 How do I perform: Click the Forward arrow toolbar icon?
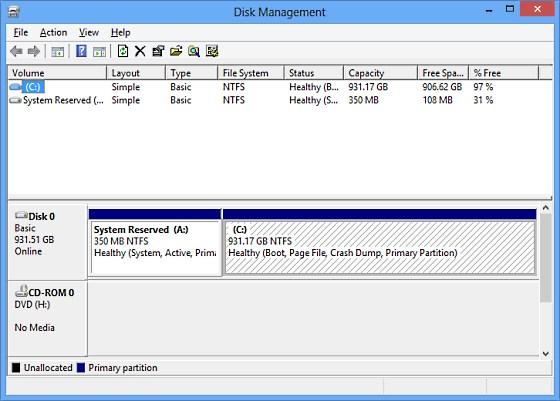[x=34, y=51]
